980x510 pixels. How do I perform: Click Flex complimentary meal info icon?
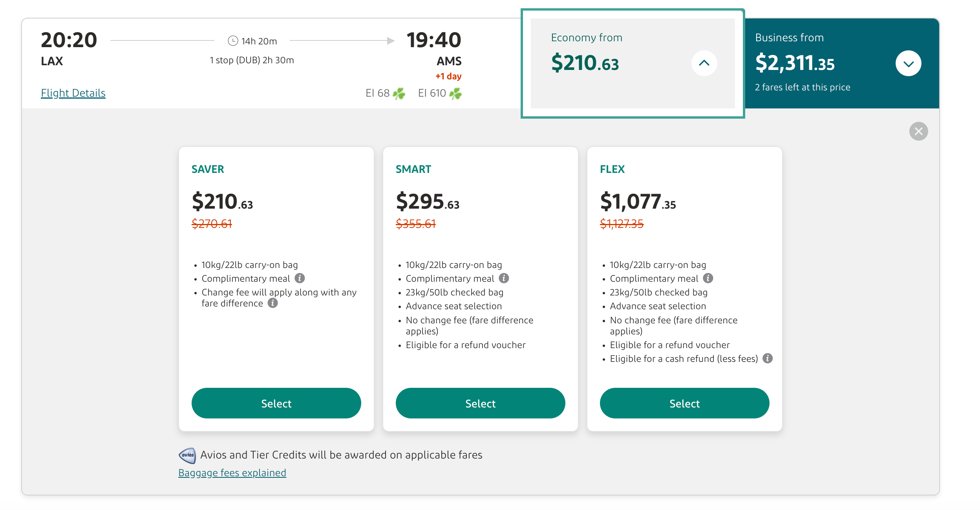pos(708,278)
